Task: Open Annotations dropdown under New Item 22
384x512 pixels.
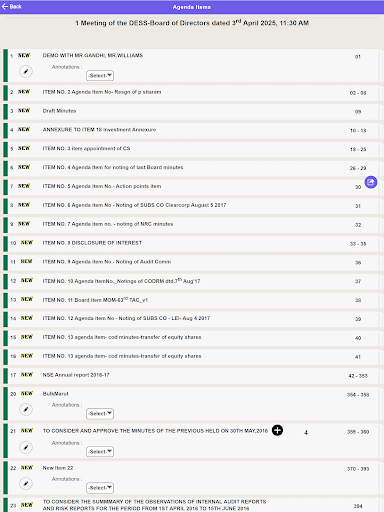Action: (x=100, y=488)
